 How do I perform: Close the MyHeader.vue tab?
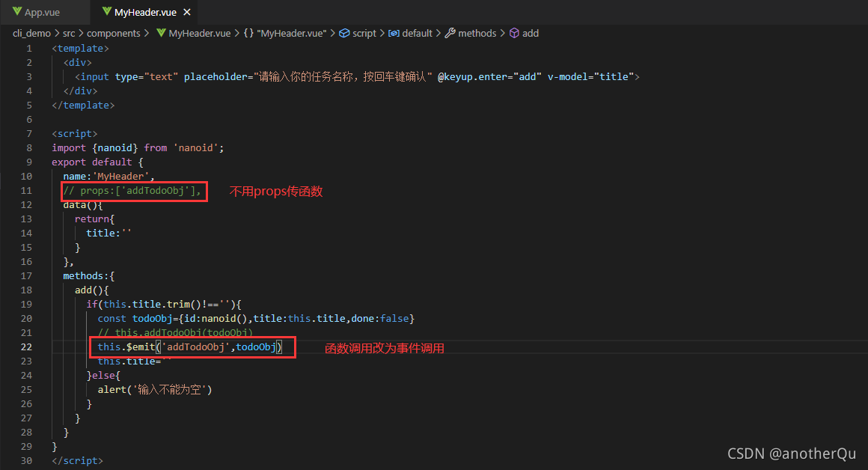pos(187,12)
